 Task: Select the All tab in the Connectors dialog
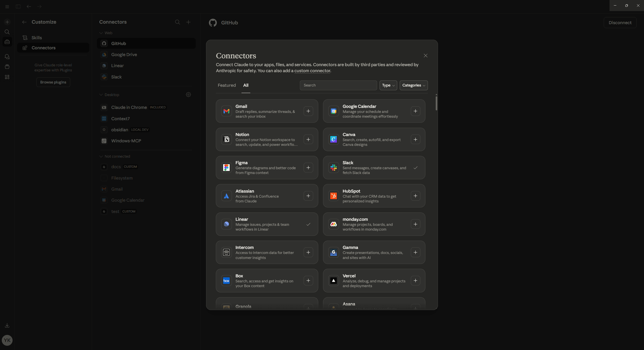pyautogui.click(x=246, y=85)
